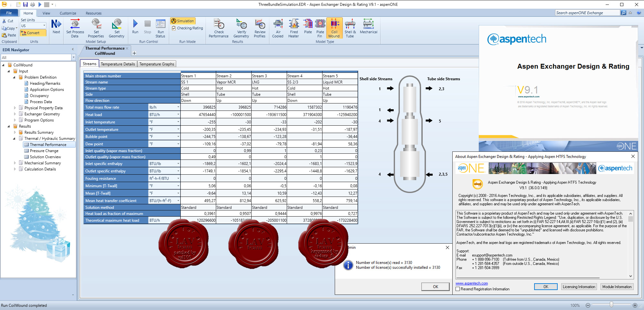Select Plate model type
This screenshot has height=310, width=644.
click(308, 27)
